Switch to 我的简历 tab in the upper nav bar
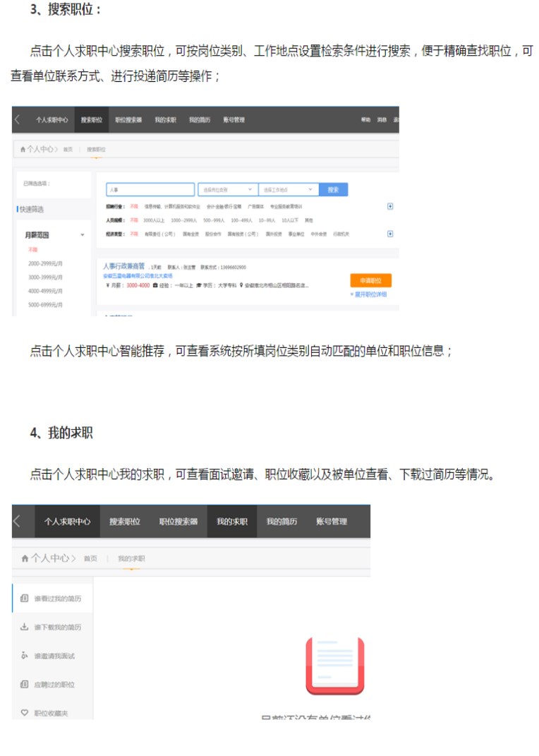The width and height of the screenshot is (539, 756). click(x=200, y=120)
